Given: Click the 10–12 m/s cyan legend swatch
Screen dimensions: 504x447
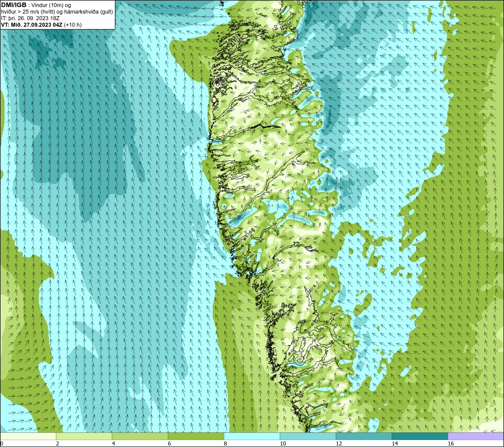Looking at the screenshot, I should tap(308, 436).
